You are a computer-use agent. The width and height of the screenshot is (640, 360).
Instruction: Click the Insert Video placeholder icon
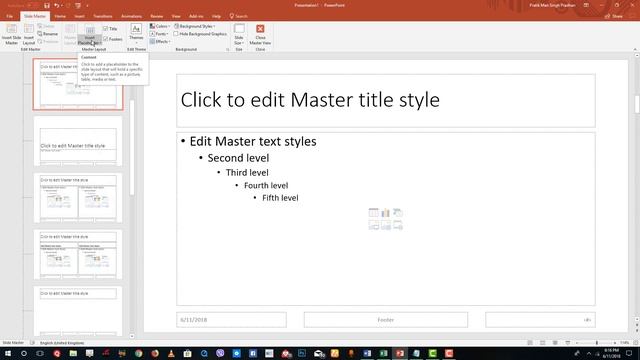pyautogui.click(x=398, y=225)
